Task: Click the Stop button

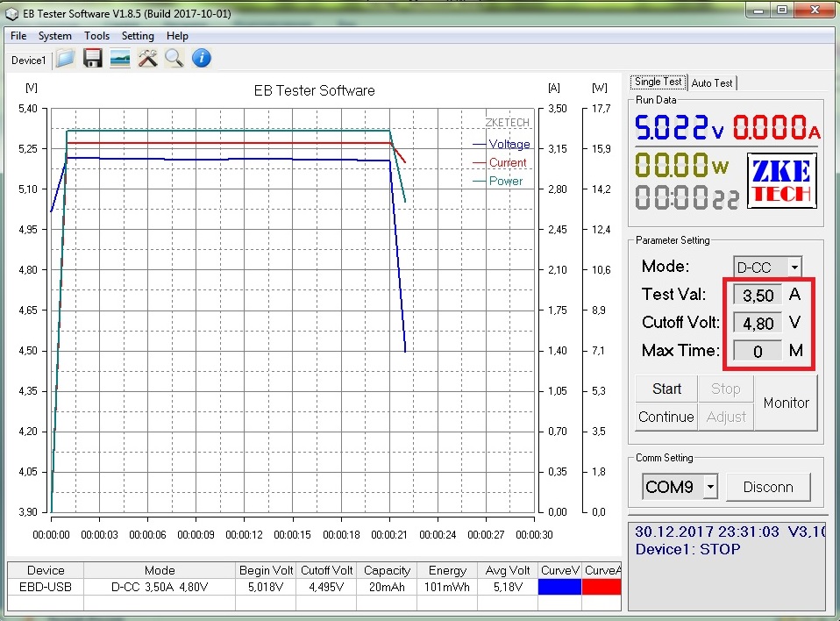Action: coord(726,389)
